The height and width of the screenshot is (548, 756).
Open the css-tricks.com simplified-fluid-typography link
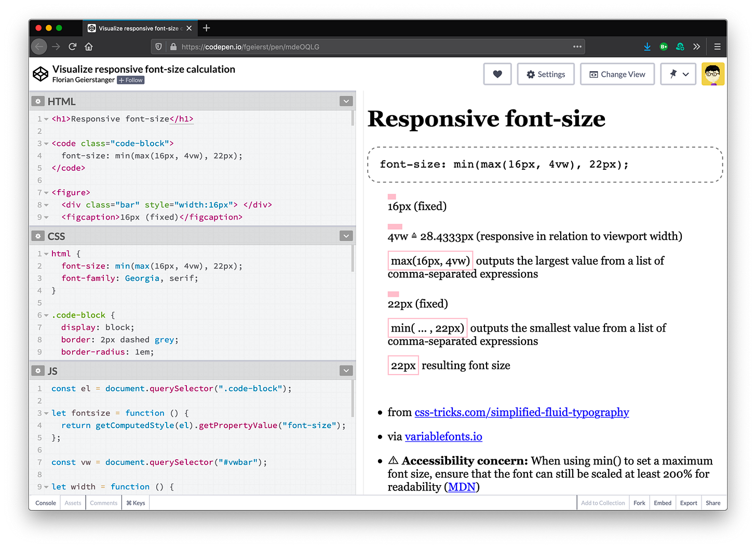tap(521, 413)
